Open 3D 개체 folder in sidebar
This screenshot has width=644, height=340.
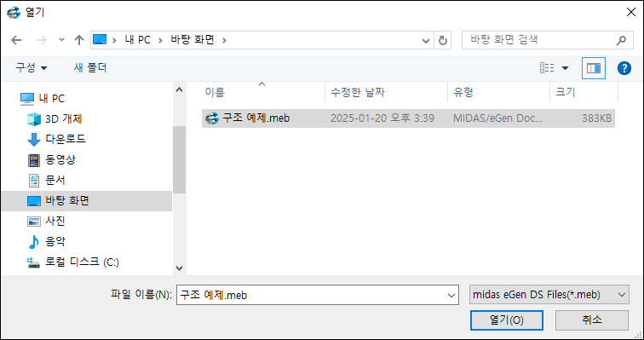(x=55, y=119)
